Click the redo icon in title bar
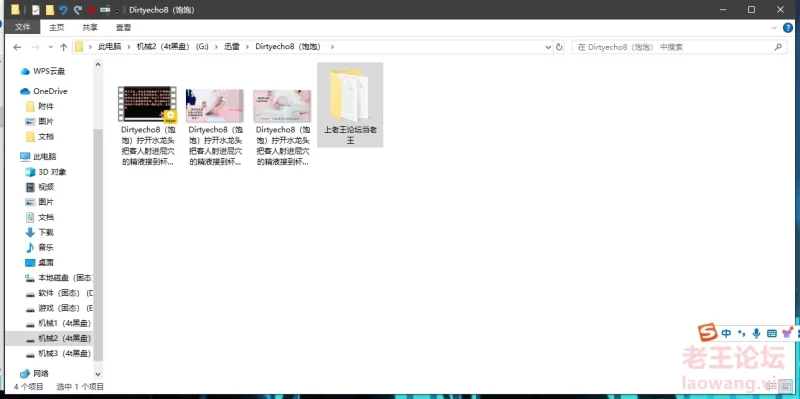 [78, 10]
